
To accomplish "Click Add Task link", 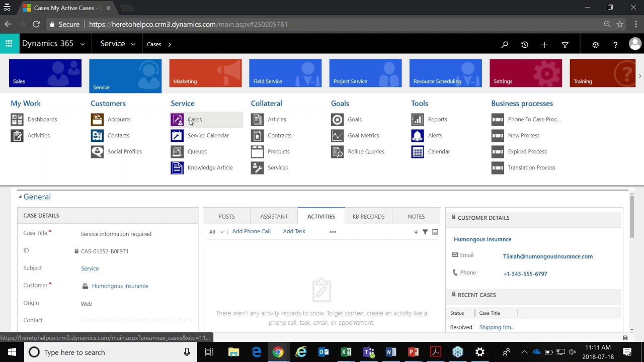I will pos(294,231).
